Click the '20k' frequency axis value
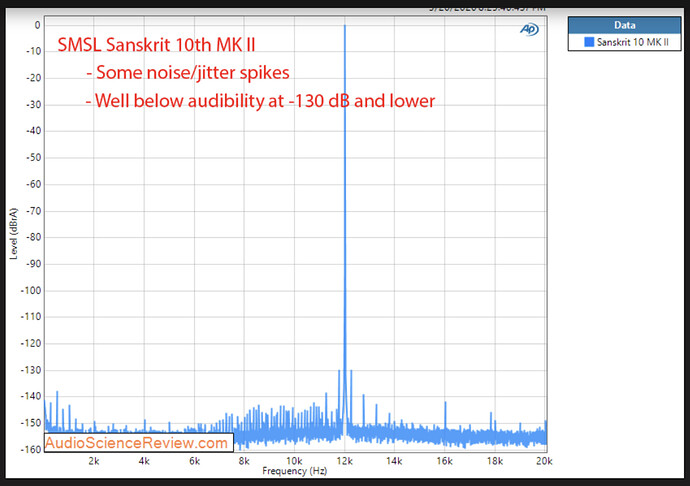 [x=544, y=461]
